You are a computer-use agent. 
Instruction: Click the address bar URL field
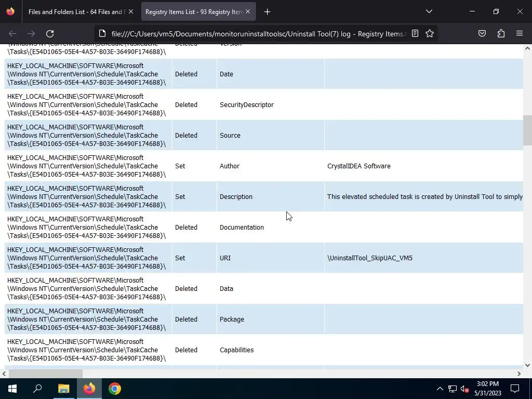tap(259, 34)
